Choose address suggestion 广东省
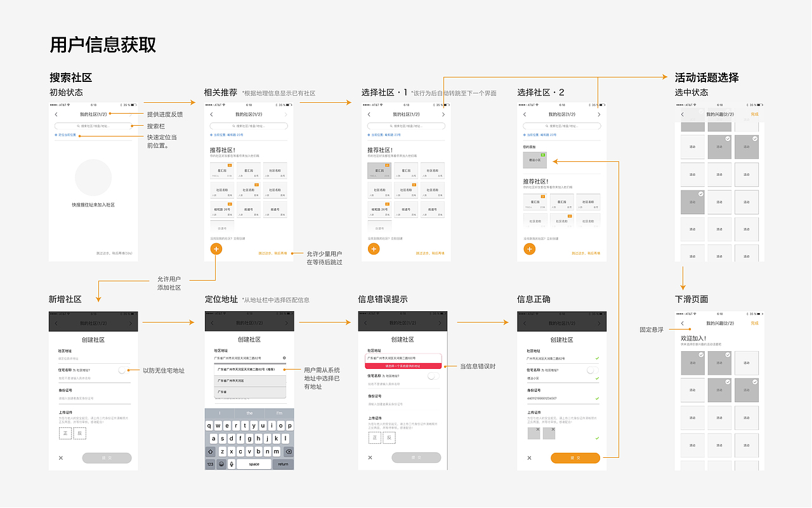This screenshot has height=508, width=812. point(250,392)
